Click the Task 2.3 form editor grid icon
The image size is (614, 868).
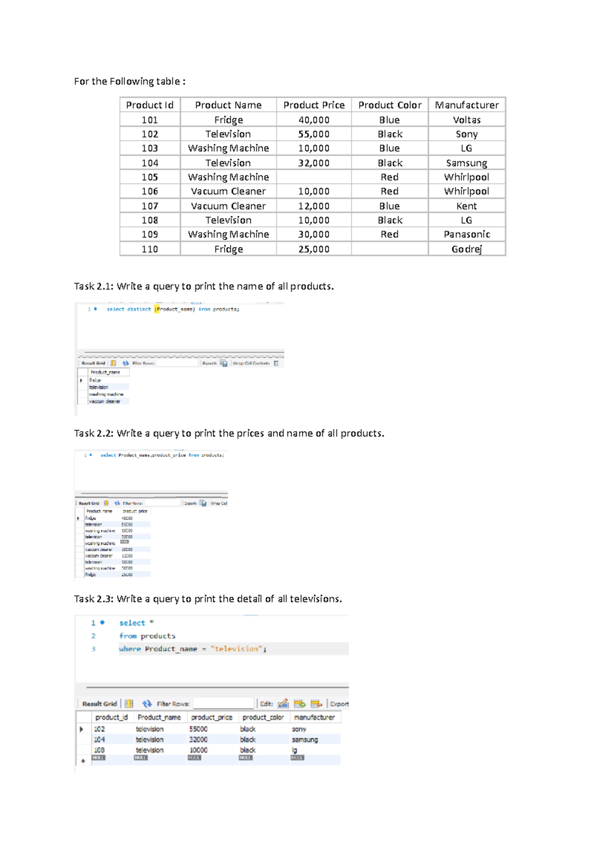click(x=129, y=704)
